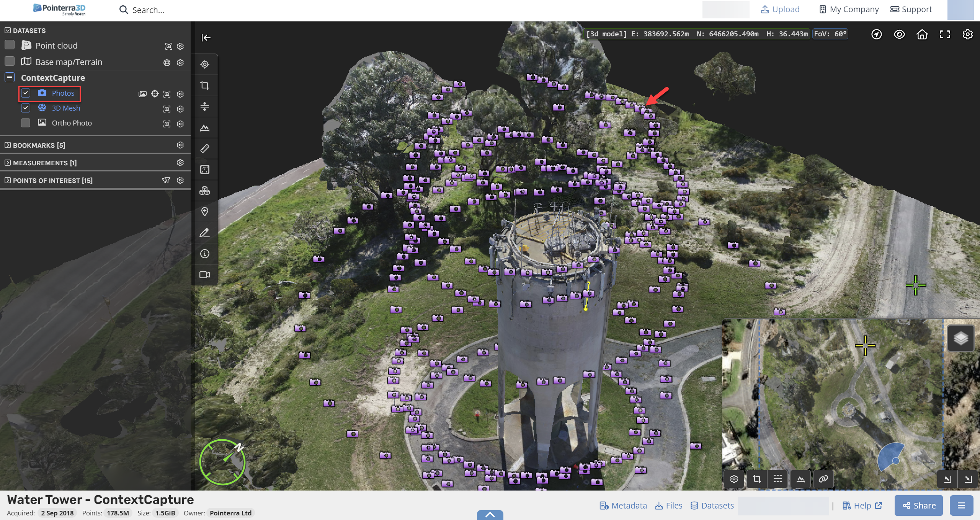This screenshot has height=520, width=980.
Task: Open the video camera flythrough tool
Action: click(x=205, y=275)
